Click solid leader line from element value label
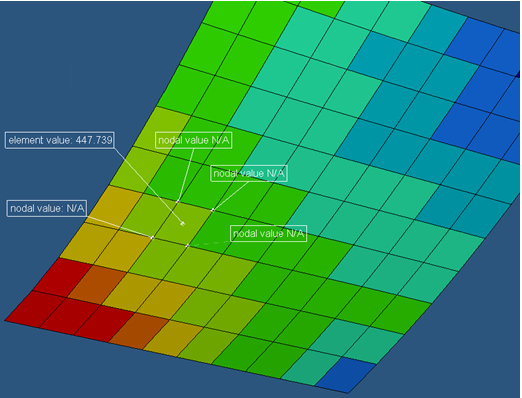The height and width of the screenshot is (398, 522). (x=148, y=186)
